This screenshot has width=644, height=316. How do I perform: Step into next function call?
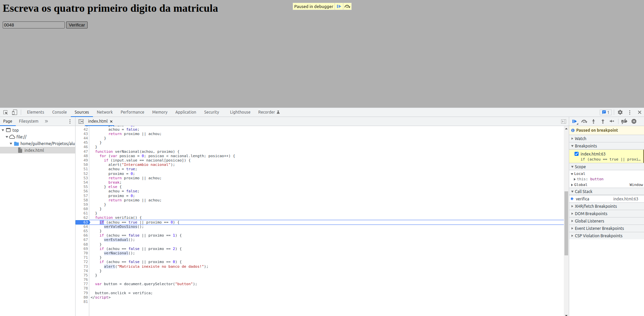pos(593,121)
